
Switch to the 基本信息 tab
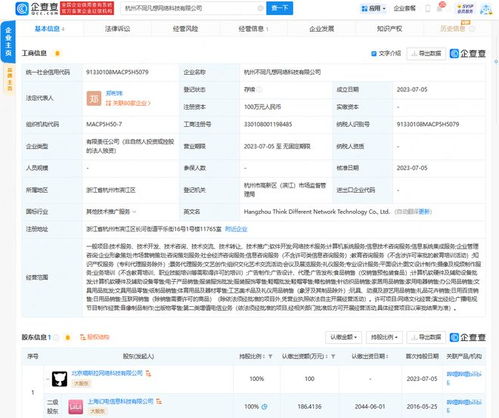(x=49, y=29)
